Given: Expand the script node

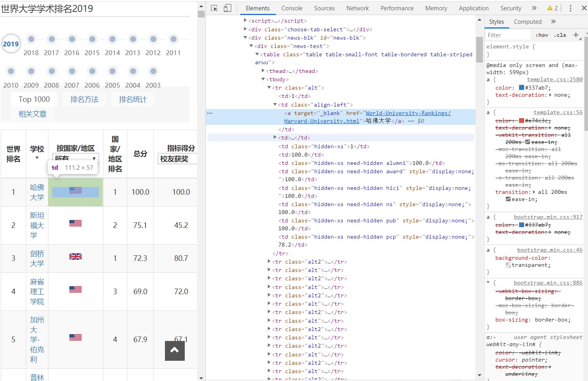Looking at the screenshot, I should [245, 20].
